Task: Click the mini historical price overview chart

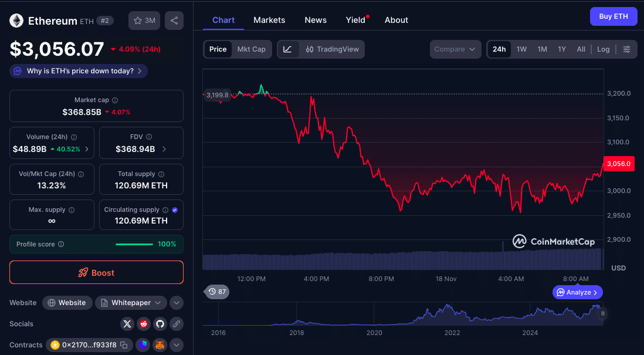Action: [x=402, y=315]
